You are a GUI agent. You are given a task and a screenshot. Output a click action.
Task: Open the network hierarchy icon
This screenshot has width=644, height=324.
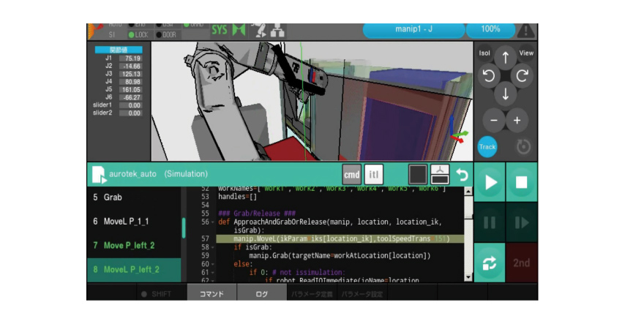pyautogui.click(x=277, y=31)
